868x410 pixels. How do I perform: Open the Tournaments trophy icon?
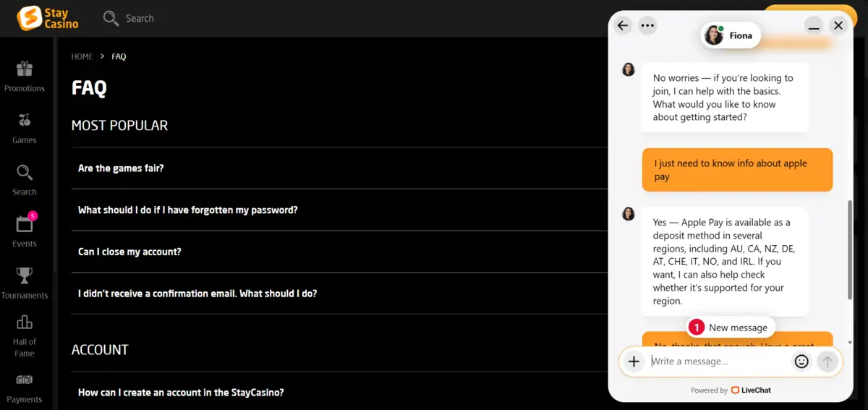tap(25, 276)
